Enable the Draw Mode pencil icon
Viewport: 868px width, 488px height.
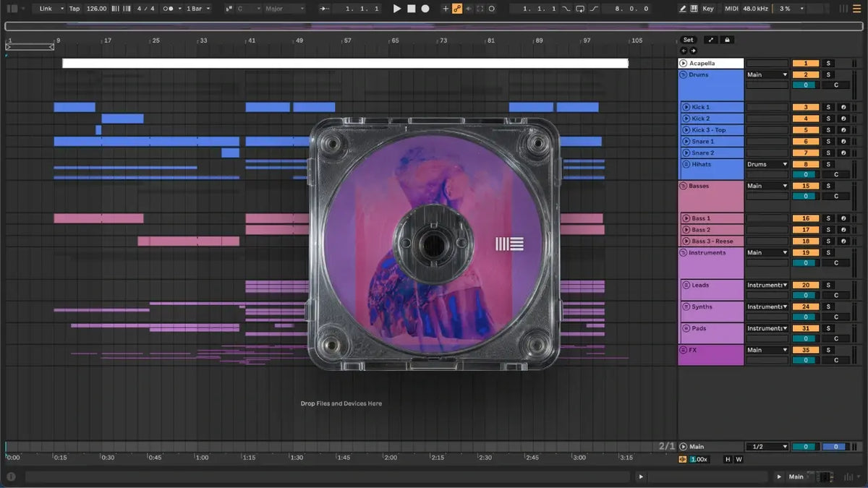[x=684, y=9]
